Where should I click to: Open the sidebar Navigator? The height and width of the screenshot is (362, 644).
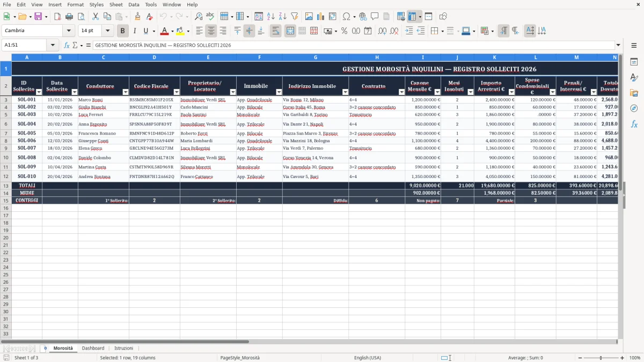(x=634, y=108)
